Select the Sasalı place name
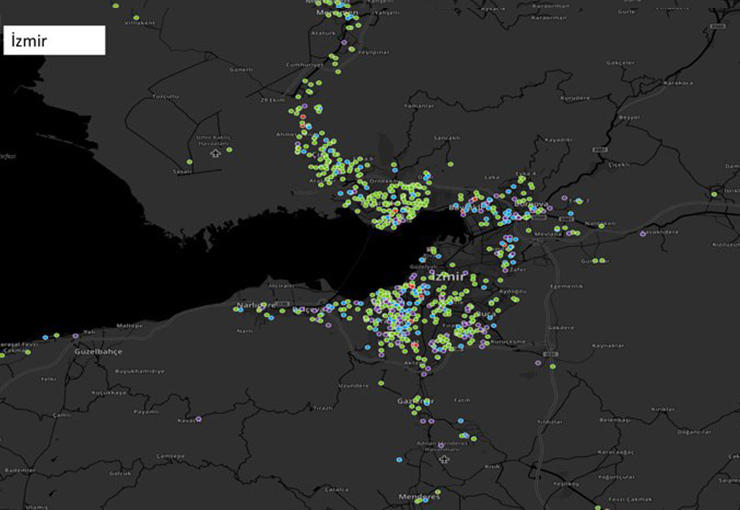The image size is (740, 510). click(x=182, y=171)
